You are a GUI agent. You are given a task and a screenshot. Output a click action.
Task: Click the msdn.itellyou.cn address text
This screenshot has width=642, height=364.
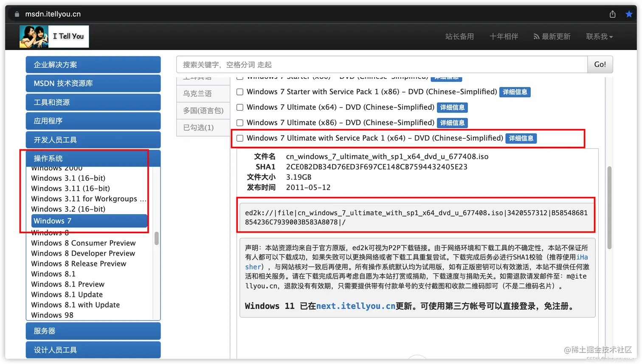tap(53, 14)
